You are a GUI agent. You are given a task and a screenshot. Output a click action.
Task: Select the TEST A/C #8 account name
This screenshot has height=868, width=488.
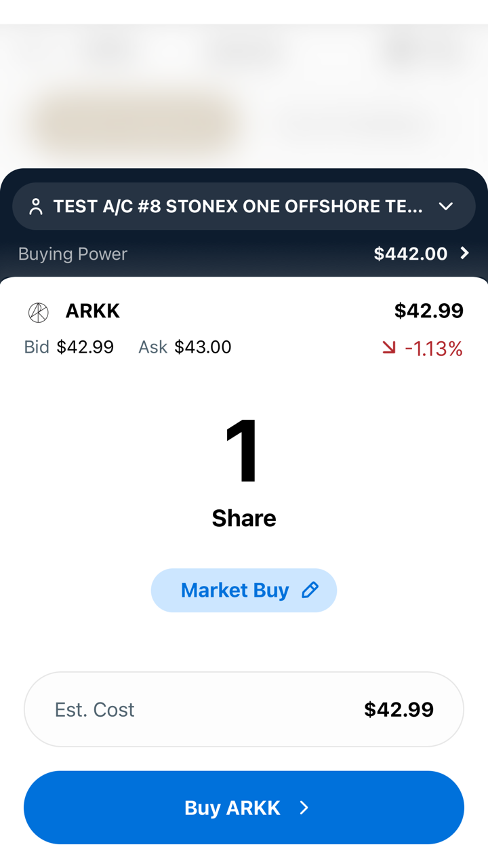[237, 206]
